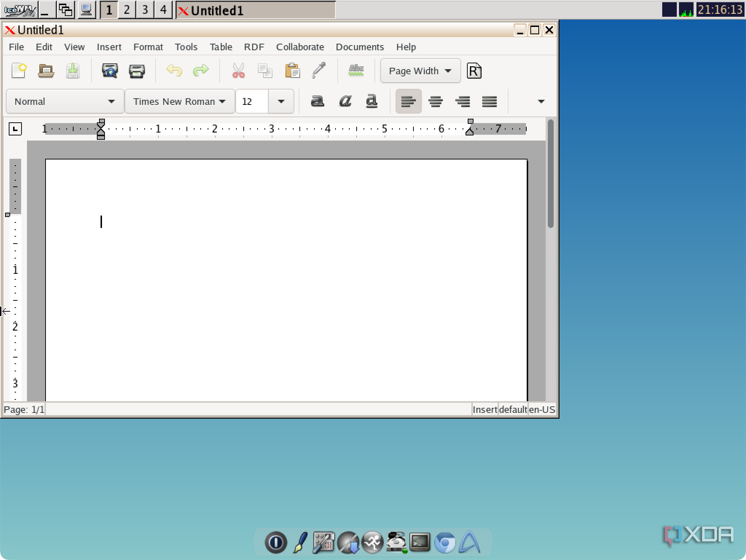The width and height of the screenshot is (746, 560).
Task: Toggle bold text formatting
Action: (x=317, y=101)
